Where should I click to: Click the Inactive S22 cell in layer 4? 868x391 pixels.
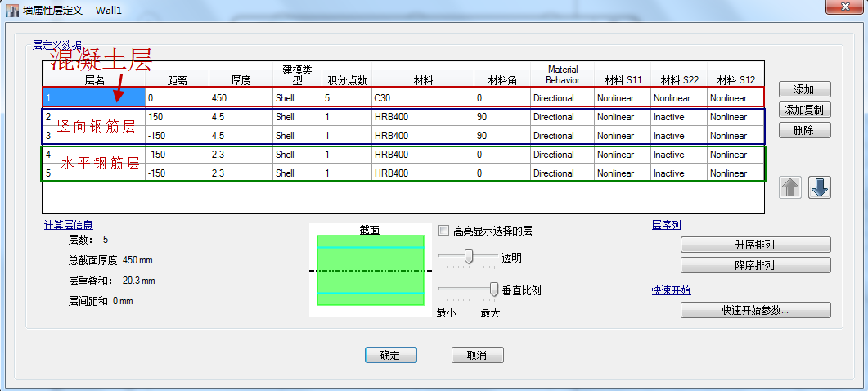coord(678,155)
